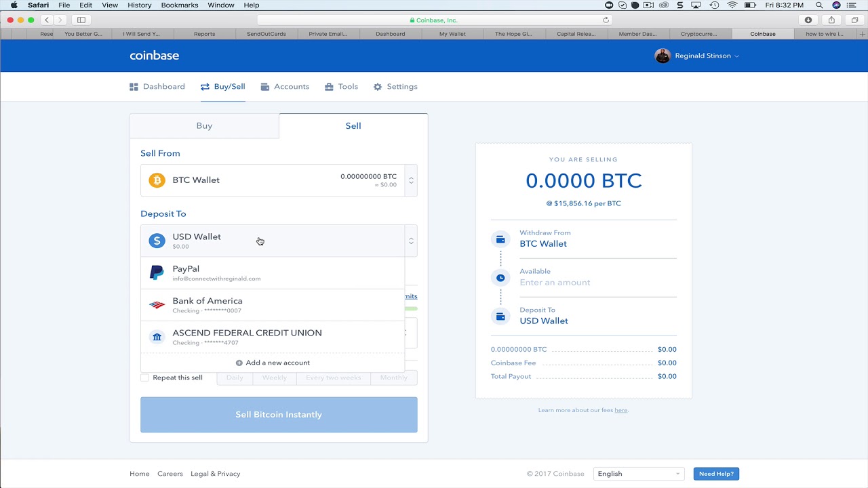
Task: Go back with Safari back arrow
Action: click(x=47, y=20)
